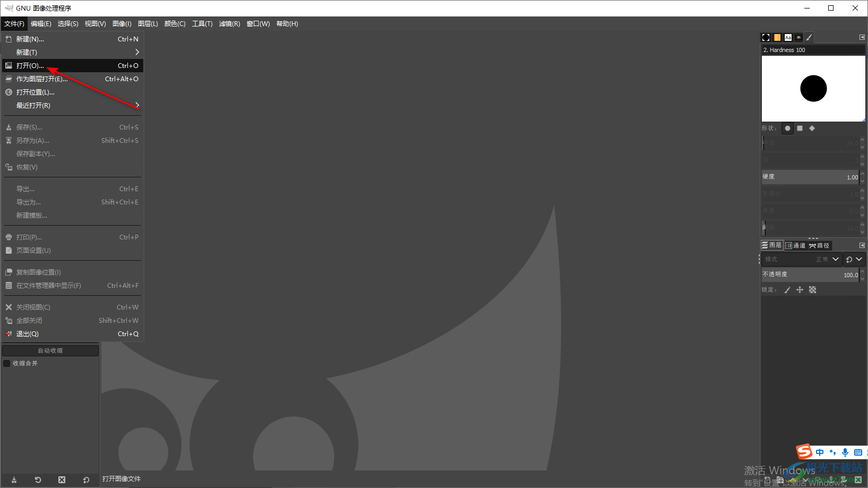Viewport: 868px width, 488px height.
Task: Open the 图像(I) menu
Action: [x=122, y=24]
